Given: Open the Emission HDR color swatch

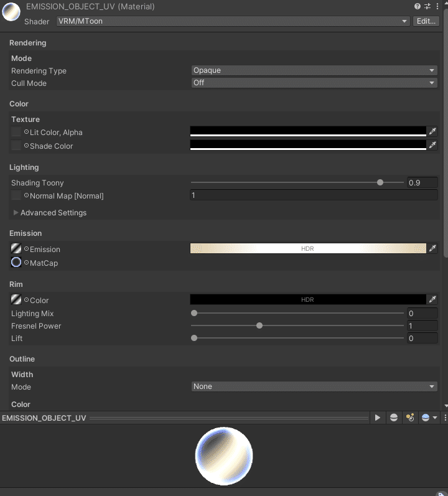Looking at the screenshot, I should pos(308,249).
